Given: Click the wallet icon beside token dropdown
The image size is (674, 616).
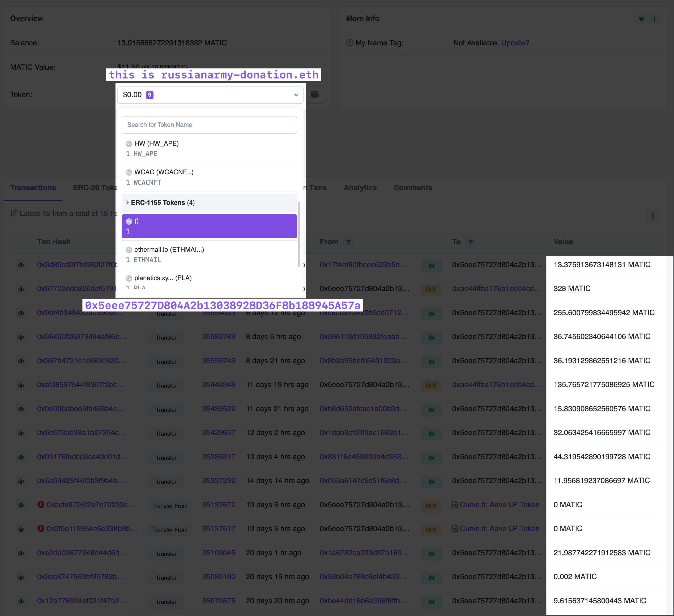Looking at the screenshot, I should pyautogui.click(x=315, y=94).
